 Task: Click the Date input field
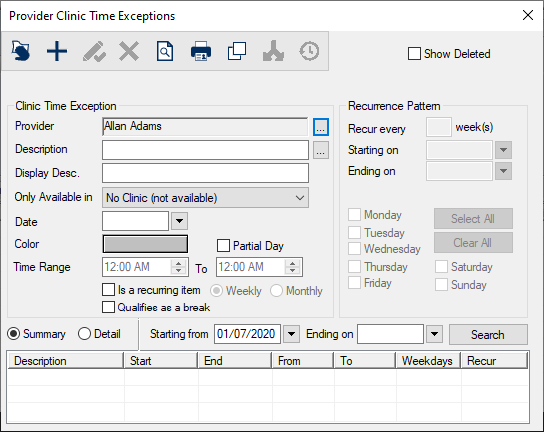[x=135, y=221]
